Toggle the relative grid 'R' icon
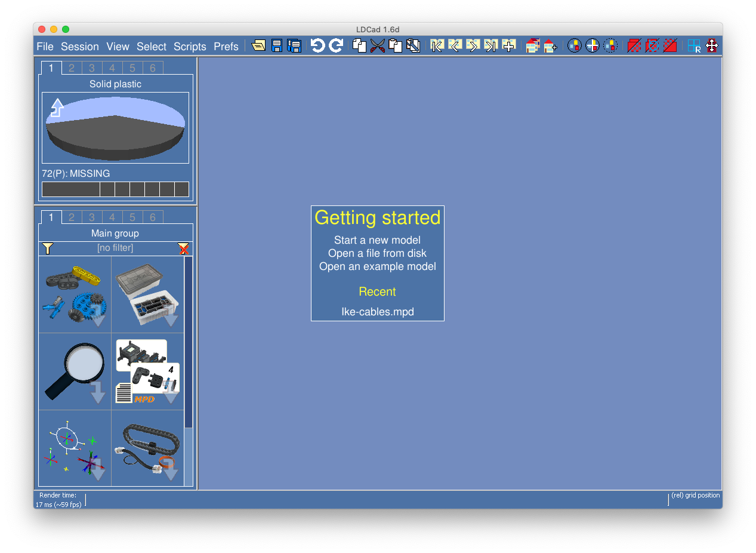The height and width of the screenshot is (553, 756). [x=694, y=45]
